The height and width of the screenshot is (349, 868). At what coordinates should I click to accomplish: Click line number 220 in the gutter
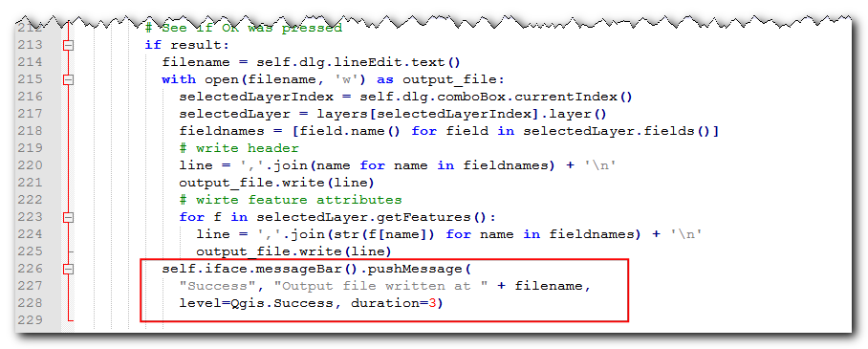(x=30, y=165)
